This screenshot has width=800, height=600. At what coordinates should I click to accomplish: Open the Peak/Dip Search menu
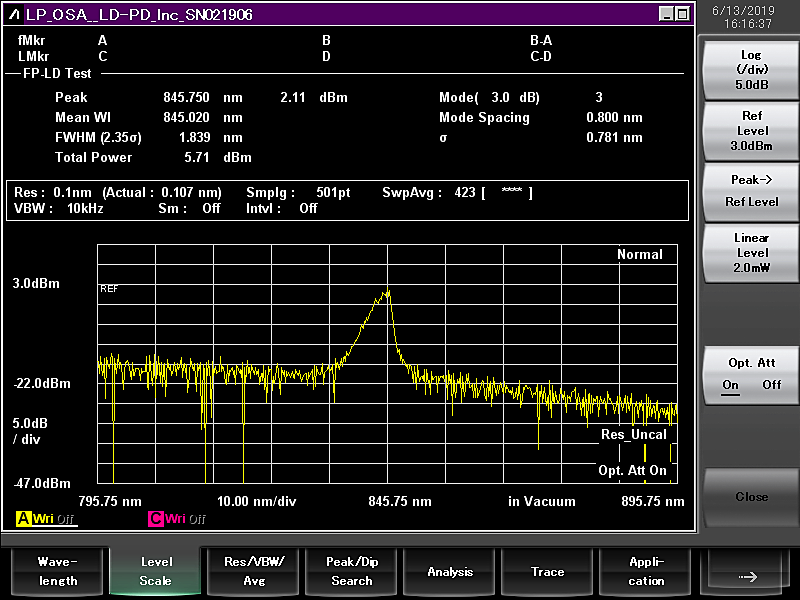(x=351, y=571)
